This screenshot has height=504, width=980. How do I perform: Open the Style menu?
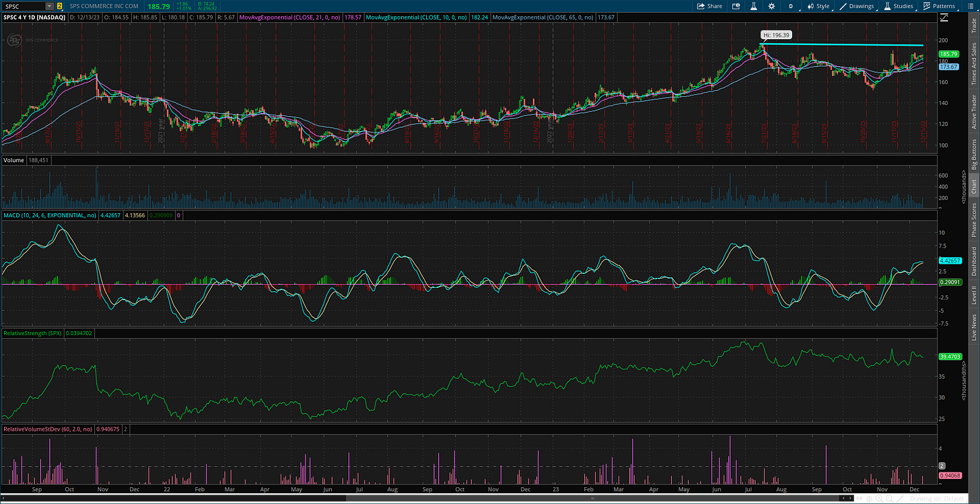pyautogui.click(x=818, y=6)
